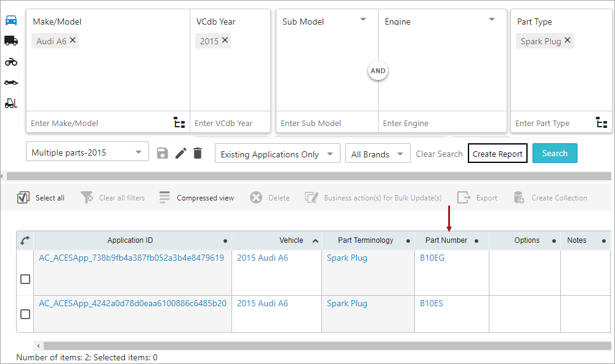Click the search panel horizontal scrollbar
This screenshot has width=615, height=364.
(x=308, y=176)
